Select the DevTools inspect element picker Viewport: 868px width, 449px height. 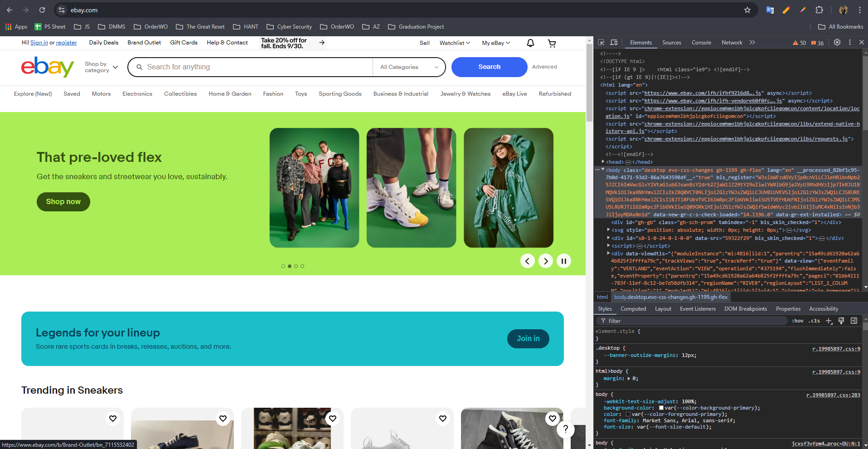[601, 42]
